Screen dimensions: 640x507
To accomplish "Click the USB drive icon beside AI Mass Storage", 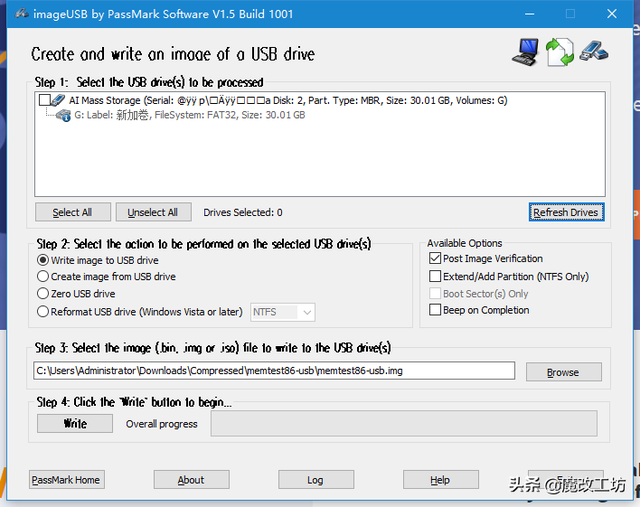I will (x=58, y=100).
